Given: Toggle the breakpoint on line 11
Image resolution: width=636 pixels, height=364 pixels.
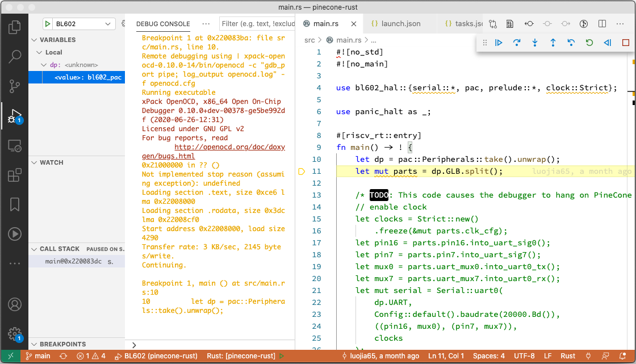Looking at the screenshot, I should pos(302,171).
